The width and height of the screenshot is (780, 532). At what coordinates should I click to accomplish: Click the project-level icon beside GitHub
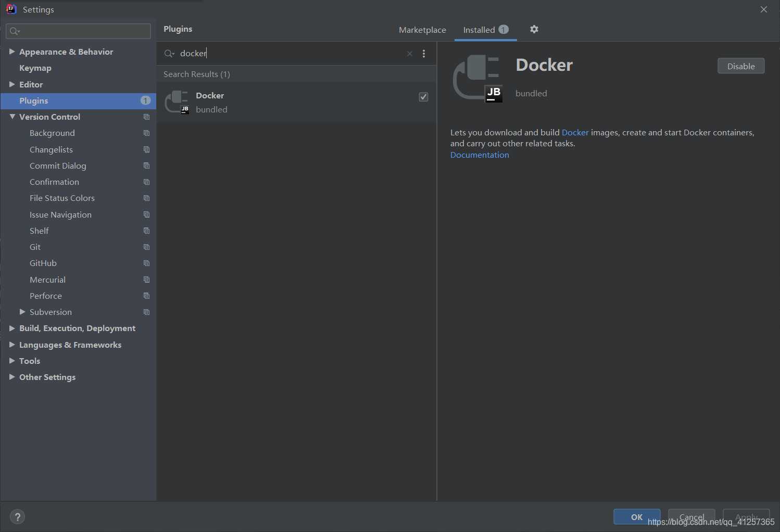click(146, 263)
